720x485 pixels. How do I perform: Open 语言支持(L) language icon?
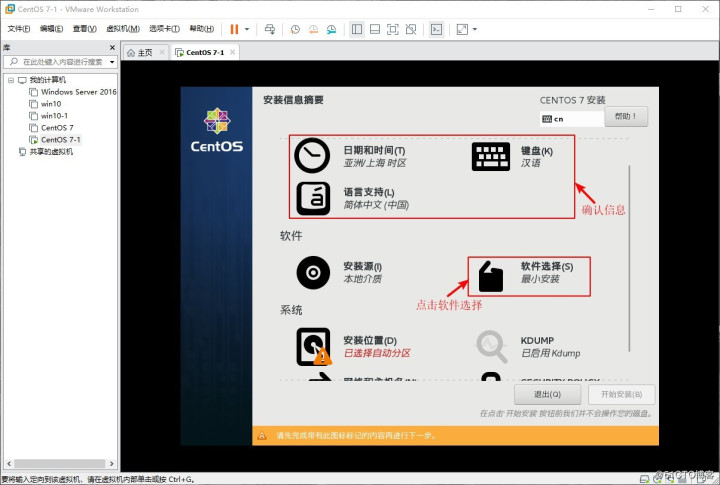coord(313,198)
